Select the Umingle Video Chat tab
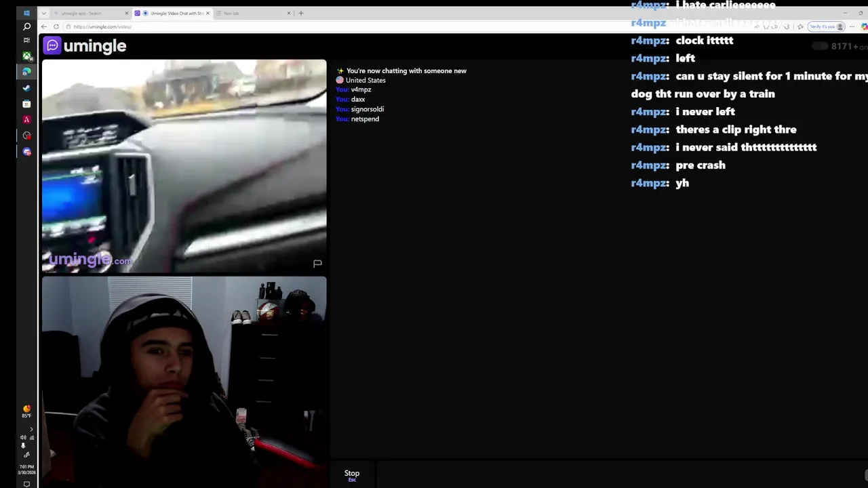 172,13
